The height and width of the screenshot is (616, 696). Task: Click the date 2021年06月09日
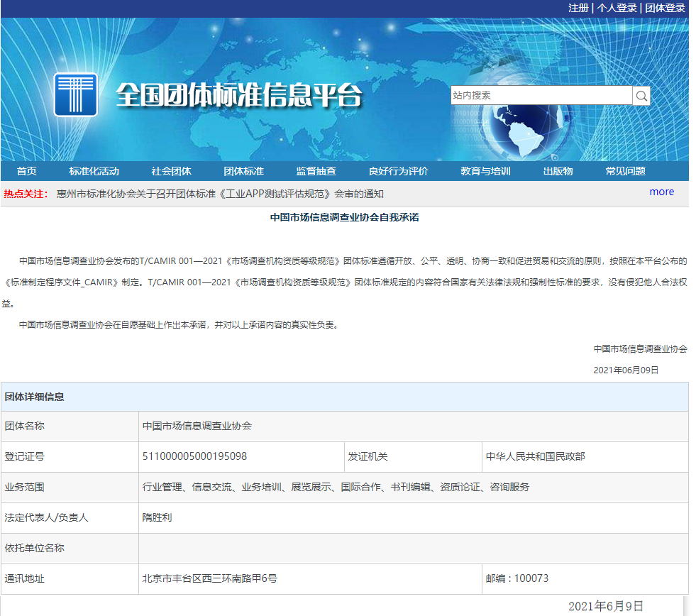coord(626,370)
